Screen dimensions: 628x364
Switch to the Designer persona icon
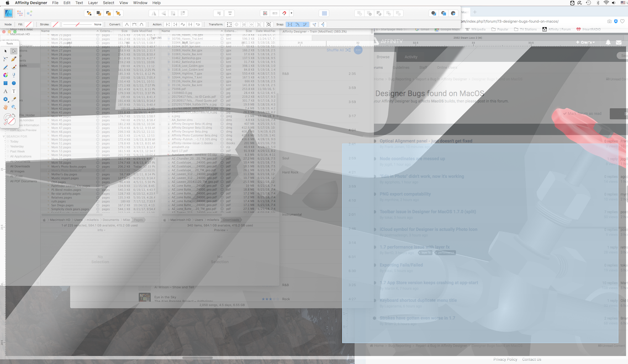[8, 13]
